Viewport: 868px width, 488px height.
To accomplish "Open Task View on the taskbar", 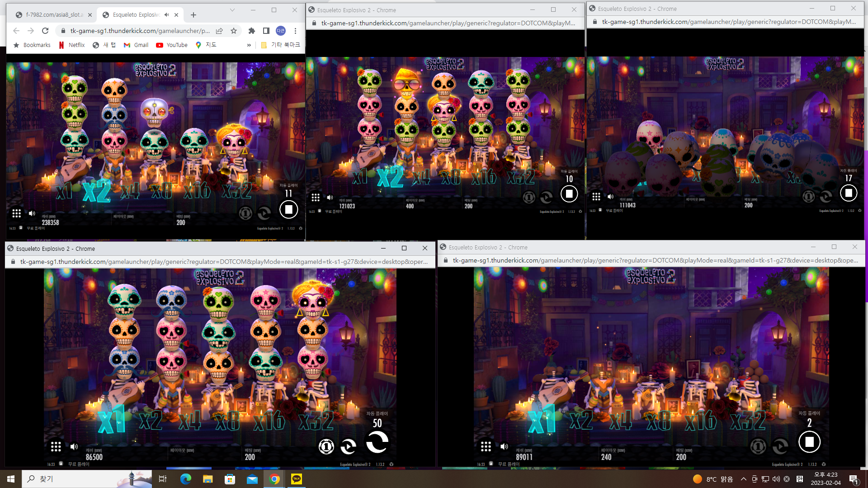I will click(163, 479).
